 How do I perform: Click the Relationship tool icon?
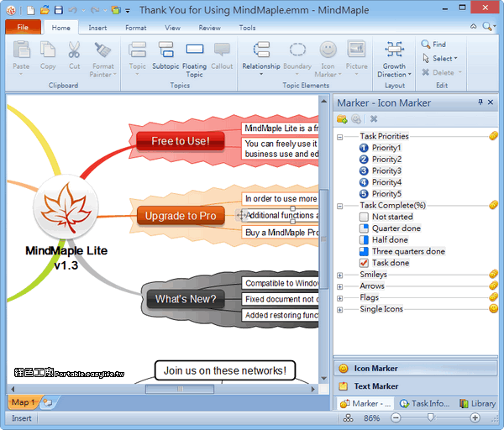pyautogui.click(x=261, y=50)
